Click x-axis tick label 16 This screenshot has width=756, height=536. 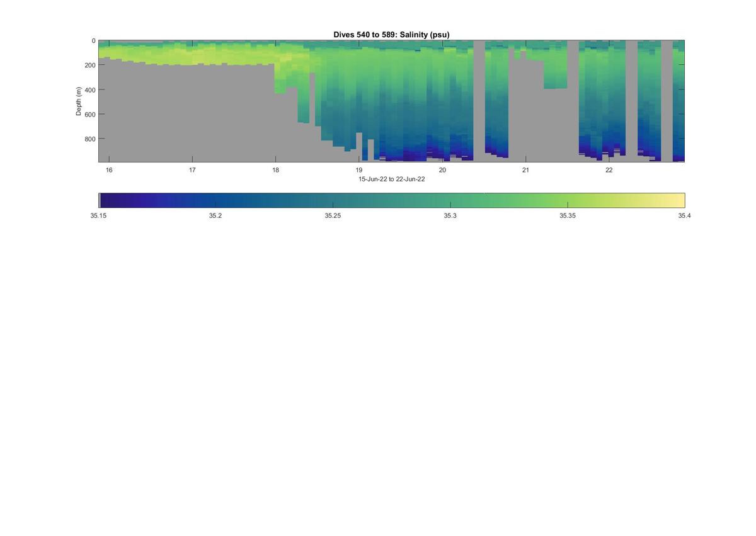pos(109,170)
